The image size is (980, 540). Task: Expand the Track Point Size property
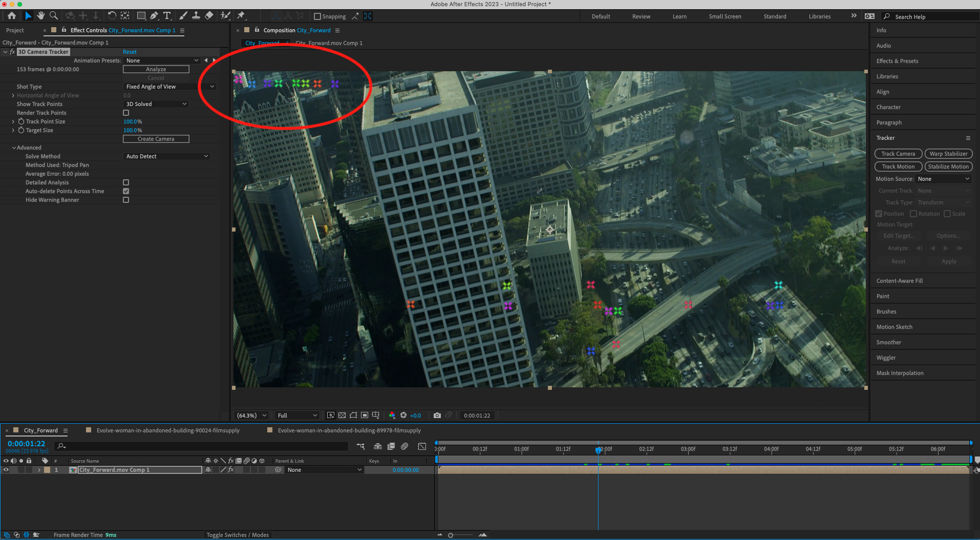pos(13,121)
